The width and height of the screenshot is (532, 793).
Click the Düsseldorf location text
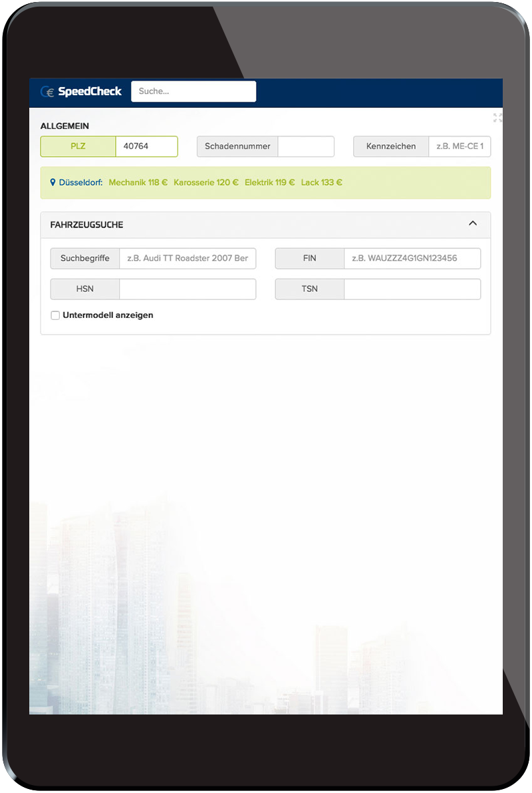[x=80, y=182]
